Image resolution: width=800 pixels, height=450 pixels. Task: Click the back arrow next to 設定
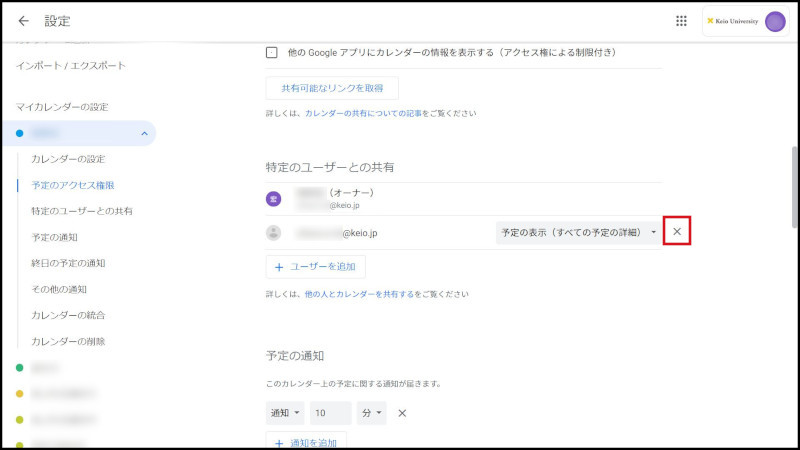click(24, 21)
